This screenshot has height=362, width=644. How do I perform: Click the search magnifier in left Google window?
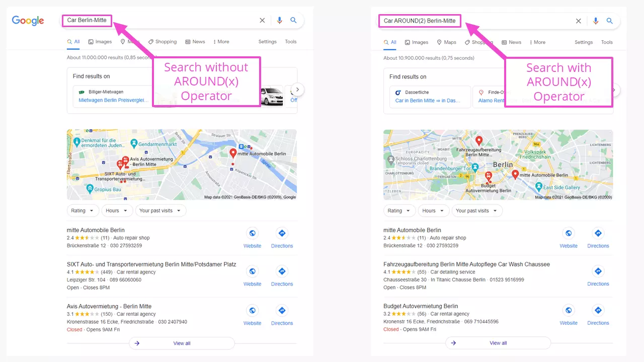click(x=294, y=21)
